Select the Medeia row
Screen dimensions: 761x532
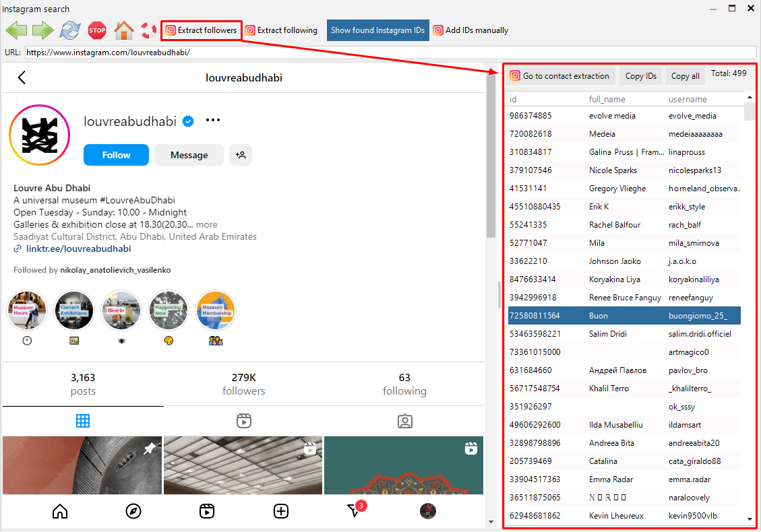click(624, 134)
